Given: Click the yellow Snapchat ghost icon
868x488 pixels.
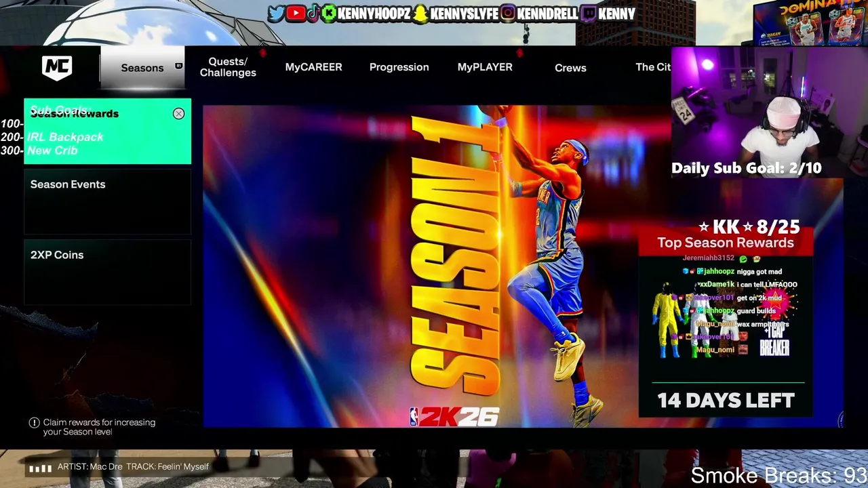Looking at the screenshot, I should click(x=421, y=14).
